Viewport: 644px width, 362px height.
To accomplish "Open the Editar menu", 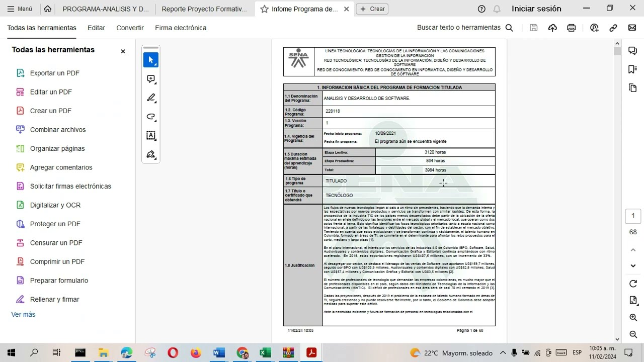I will coord(96,28).
